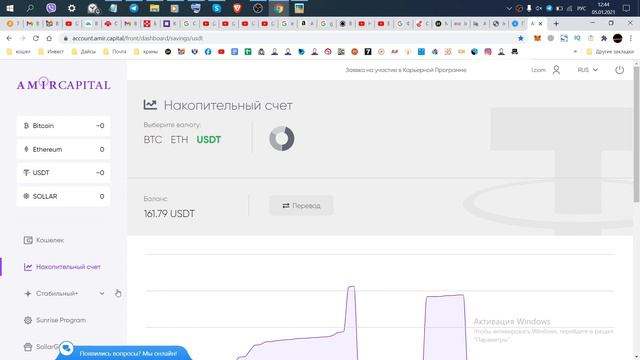Screen dimensions: 640x360
Task: Open the browser extensions puzzle menu
Action: 604,38
